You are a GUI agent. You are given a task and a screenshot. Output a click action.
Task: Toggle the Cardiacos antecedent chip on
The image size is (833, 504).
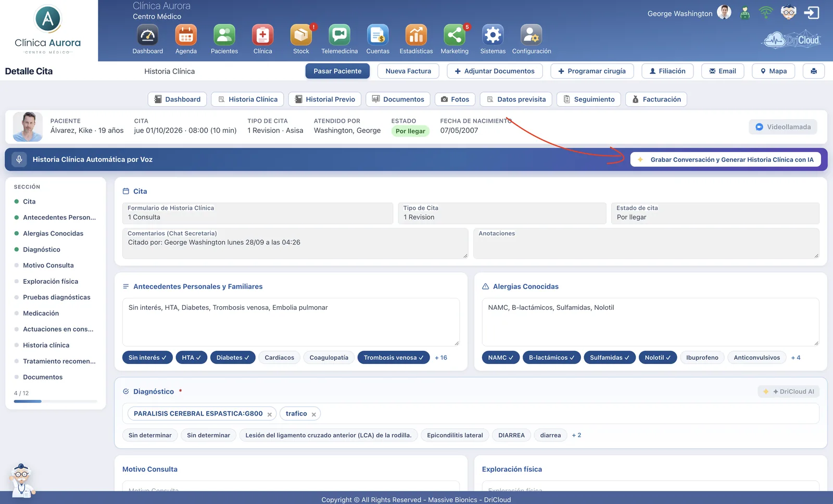[280, 358]
